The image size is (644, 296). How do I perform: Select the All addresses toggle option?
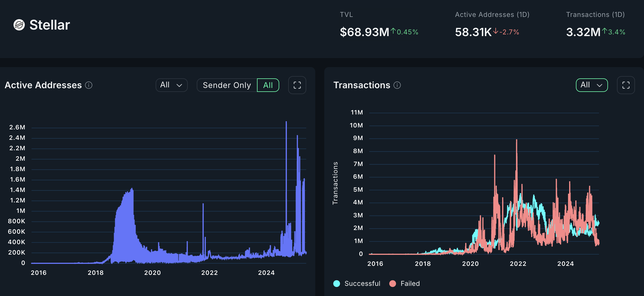(268, 85)
